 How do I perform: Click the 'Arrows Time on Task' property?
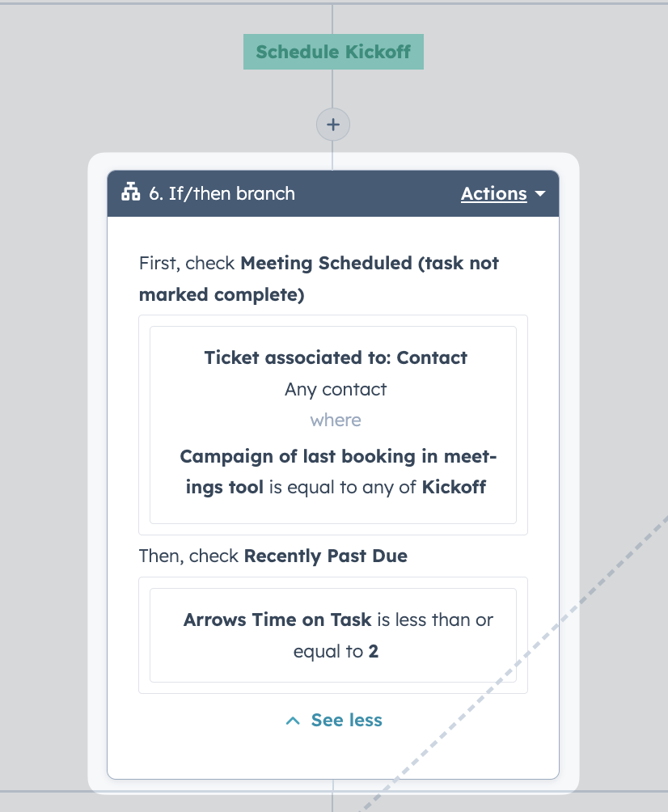point(277,620)
